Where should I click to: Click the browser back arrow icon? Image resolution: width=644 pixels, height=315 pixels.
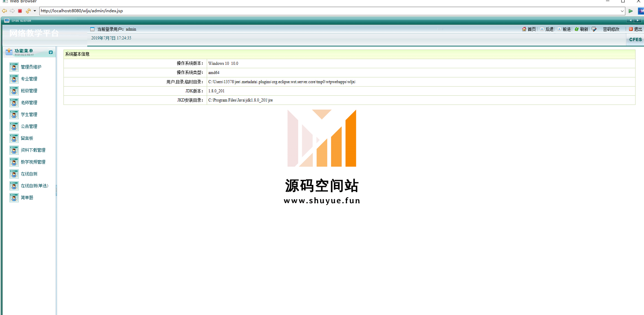click(x=4, y=11)
